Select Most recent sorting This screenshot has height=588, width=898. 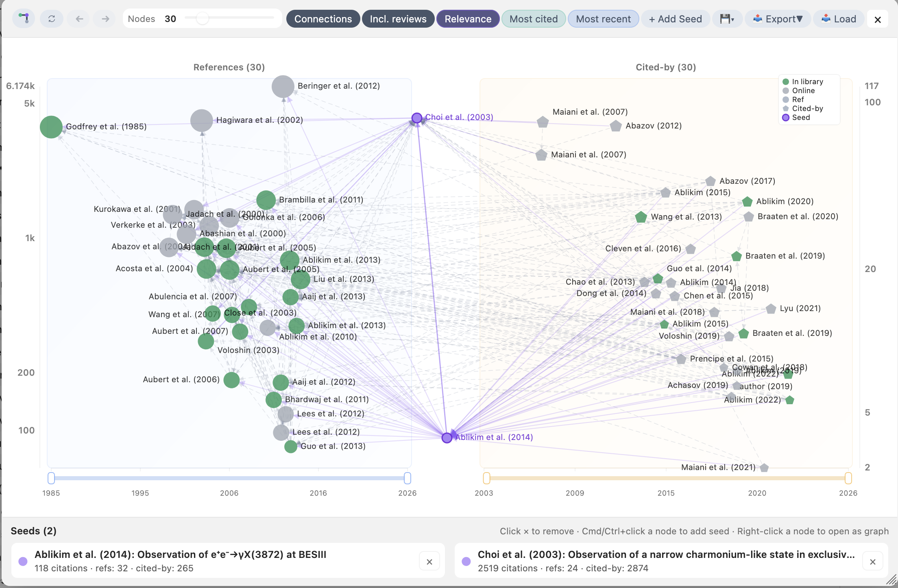[603, 19]
